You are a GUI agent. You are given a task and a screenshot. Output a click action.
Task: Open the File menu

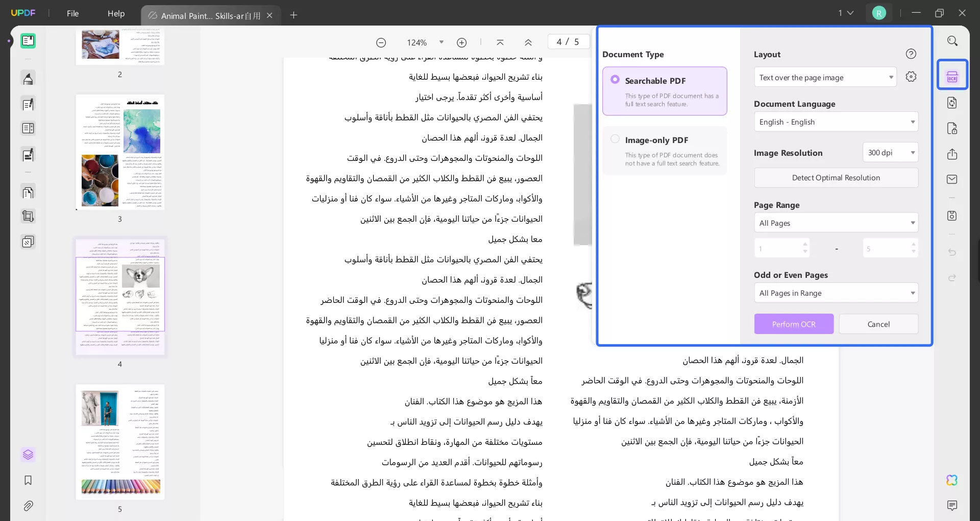72,14
